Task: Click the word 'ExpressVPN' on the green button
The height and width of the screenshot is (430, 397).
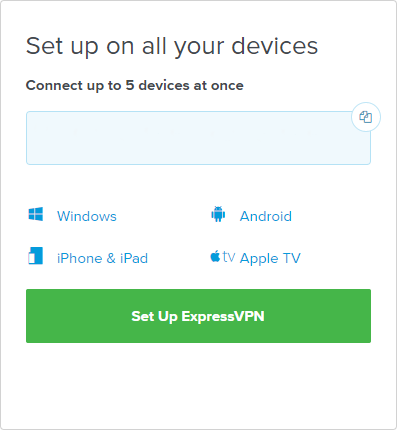Action: [x=223, y=316]
